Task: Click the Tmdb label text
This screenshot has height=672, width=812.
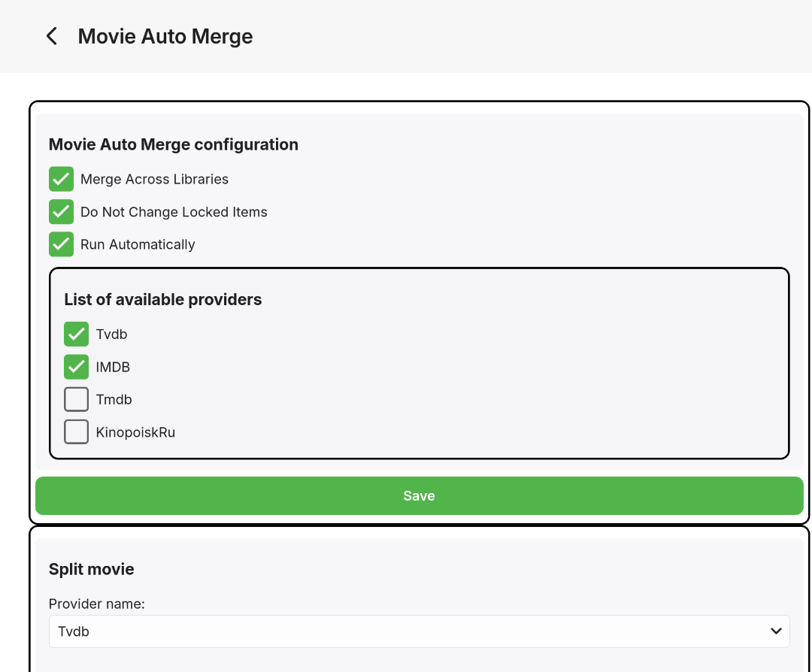Action: pyautogui.click(x=114, y=399)
